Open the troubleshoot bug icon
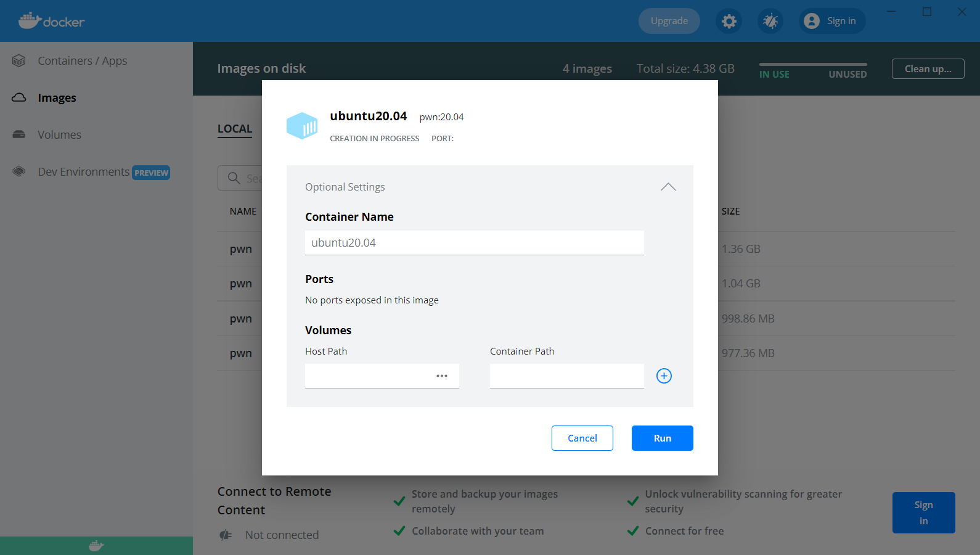Screen dimensions: 980x555 (770, 21)
